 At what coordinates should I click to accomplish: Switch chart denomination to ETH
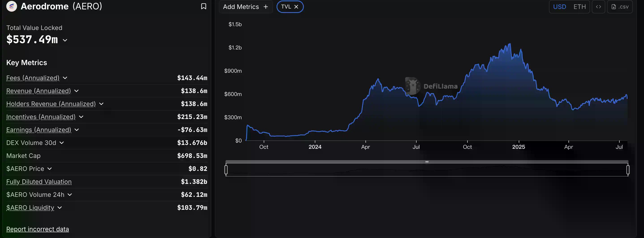tap(579, 7)
